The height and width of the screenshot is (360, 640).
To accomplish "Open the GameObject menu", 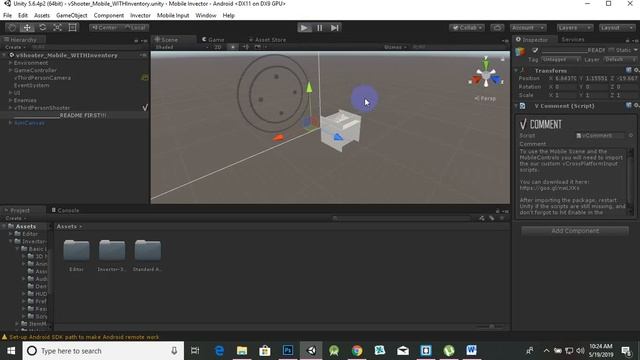I will click(71, 16).
